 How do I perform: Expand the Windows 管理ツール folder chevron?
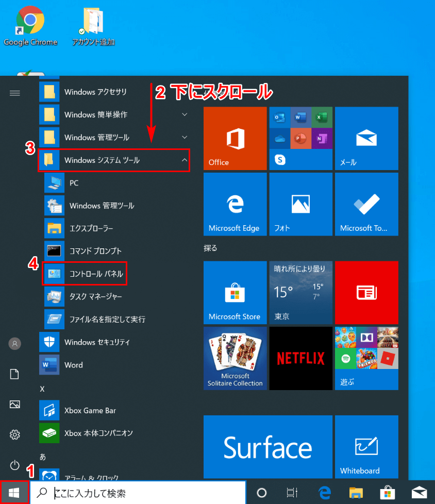(185, 137)
